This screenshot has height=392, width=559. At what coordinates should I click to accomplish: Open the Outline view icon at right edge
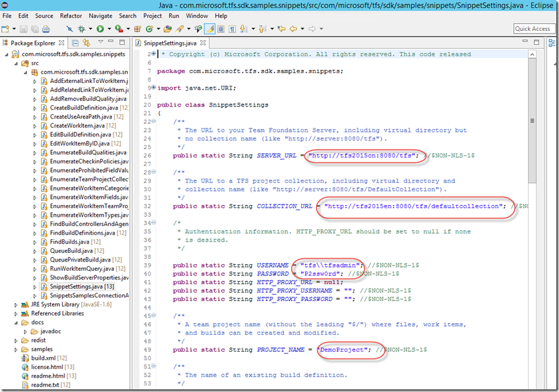coord(552,43)
